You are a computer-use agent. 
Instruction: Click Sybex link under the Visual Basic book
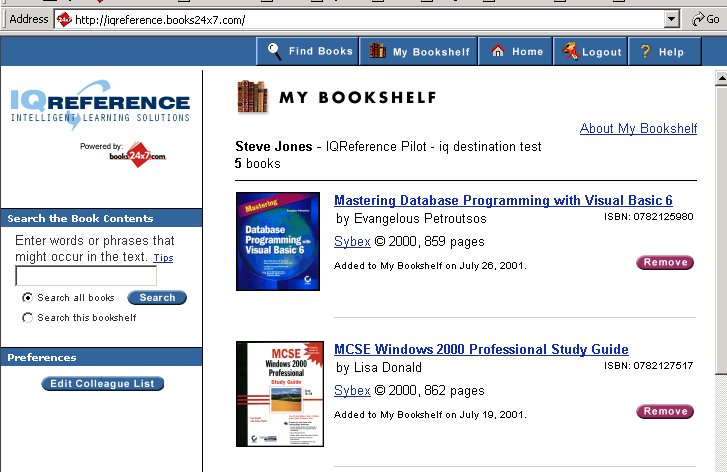[x=352, y=242]
